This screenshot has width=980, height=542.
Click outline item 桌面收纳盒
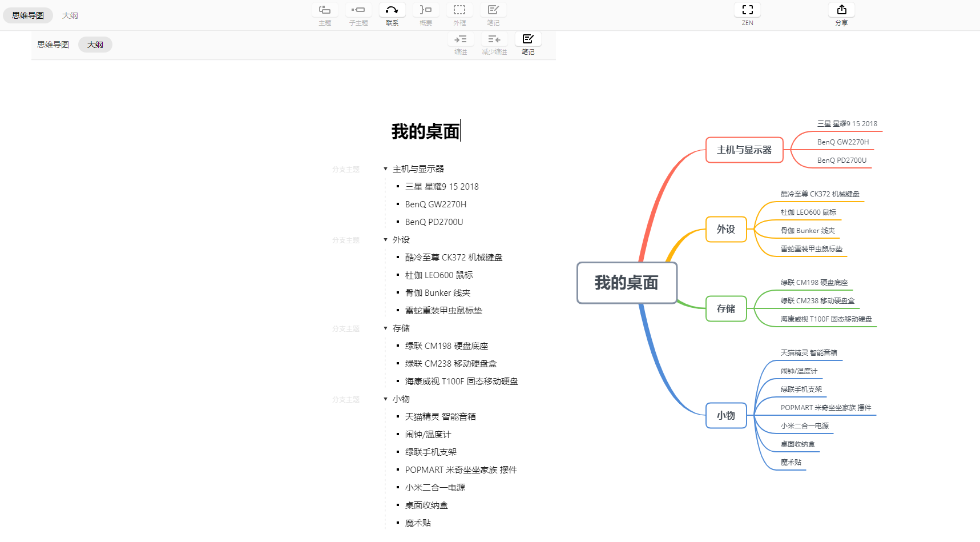click(426, 505)
